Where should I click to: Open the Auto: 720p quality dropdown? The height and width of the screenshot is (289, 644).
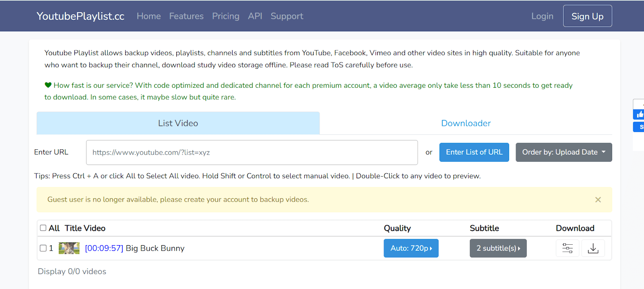pyautogui.click(x=411, y=248)
